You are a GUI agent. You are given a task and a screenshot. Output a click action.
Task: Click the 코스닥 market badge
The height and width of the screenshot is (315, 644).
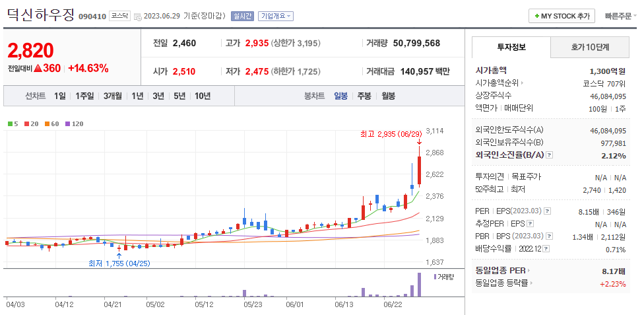[x=119, y=17]
